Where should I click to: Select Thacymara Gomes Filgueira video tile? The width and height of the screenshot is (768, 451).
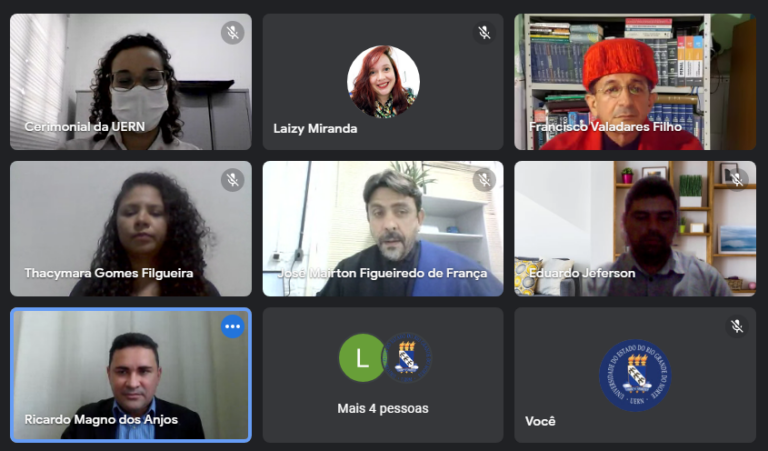click(131, 229)
